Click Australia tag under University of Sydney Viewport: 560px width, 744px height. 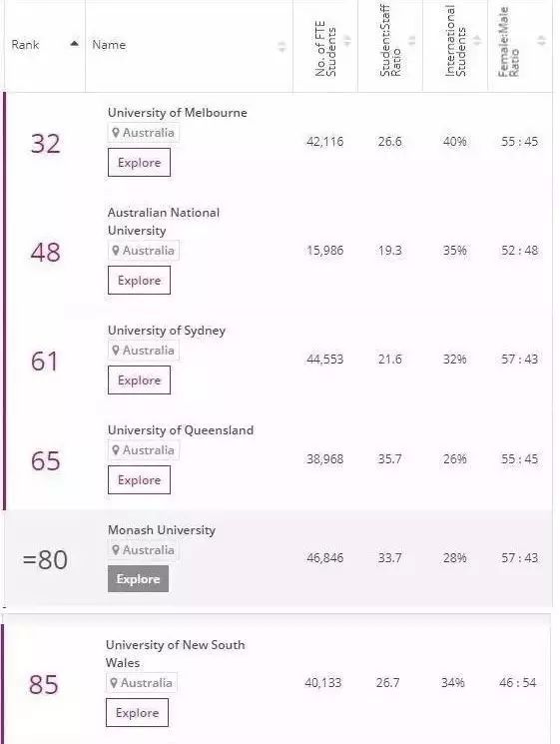point(143,351)
